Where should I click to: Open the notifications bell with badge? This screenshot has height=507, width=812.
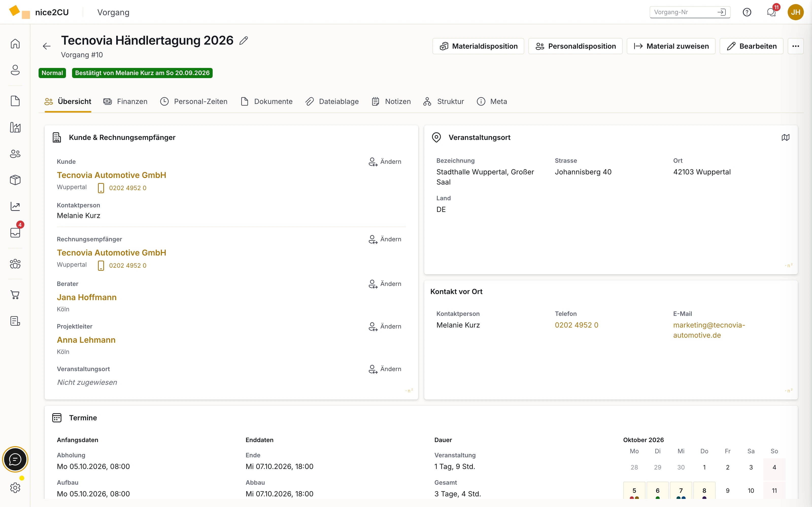(x=771, y=12)
